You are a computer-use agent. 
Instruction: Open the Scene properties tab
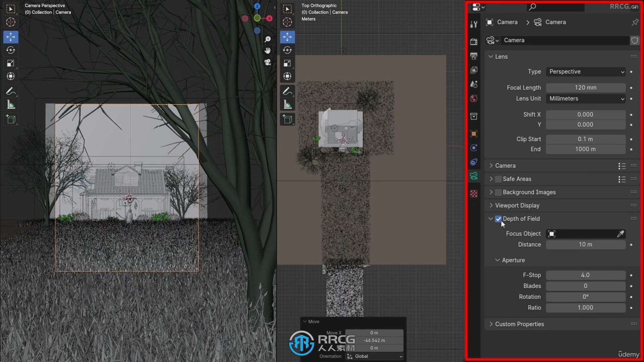(474, 84)
